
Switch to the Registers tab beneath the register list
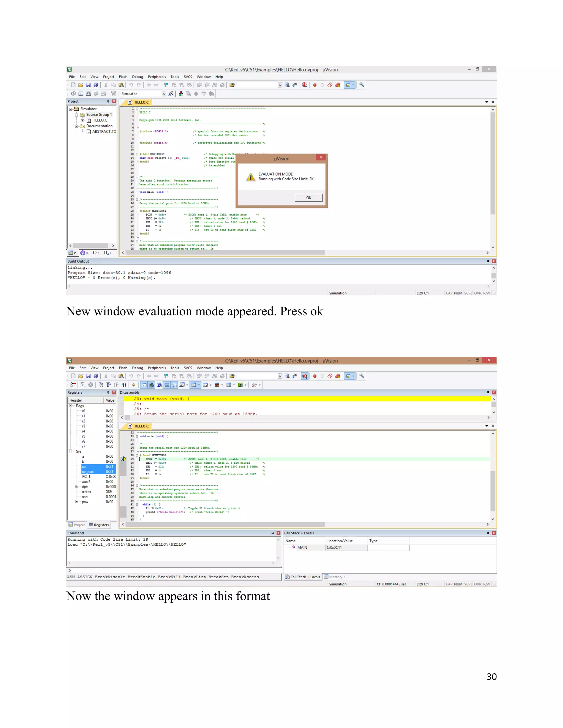pyautogui.click(x=99, y=525)
